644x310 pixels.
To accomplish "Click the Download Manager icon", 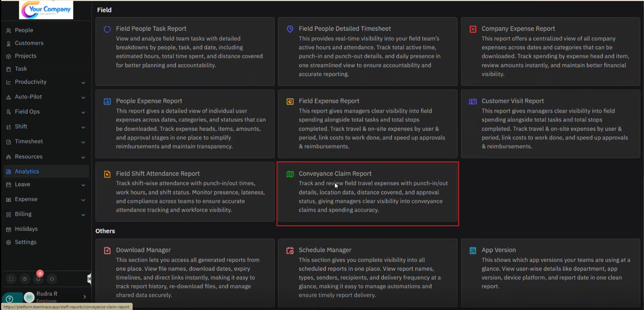I will [x=107, y=250].
